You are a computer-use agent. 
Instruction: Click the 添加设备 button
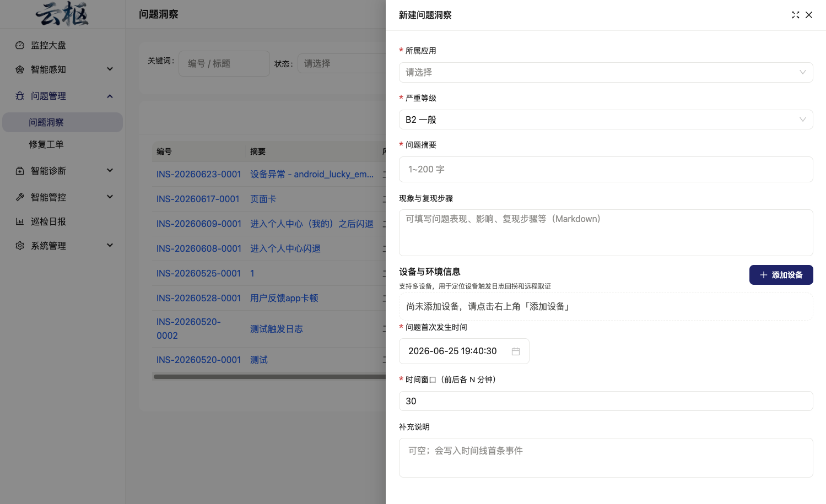pyautogui.click(x=781, y=275)
